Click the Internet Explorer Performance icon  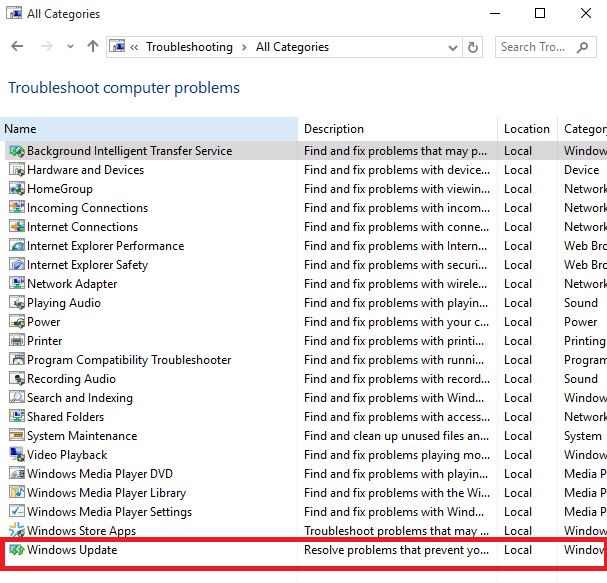pyautogui.click(x=17, y=246)
